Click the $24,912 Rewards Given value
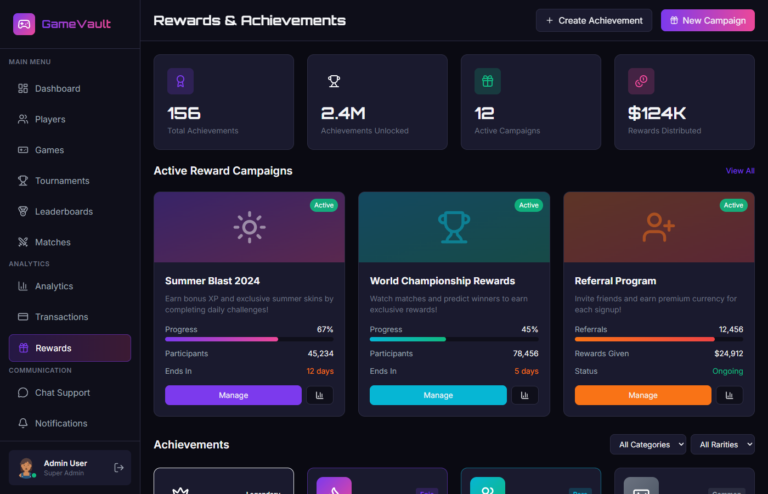Image resolution: width=768 pixels, height=494 pixels. pos(728,353)
